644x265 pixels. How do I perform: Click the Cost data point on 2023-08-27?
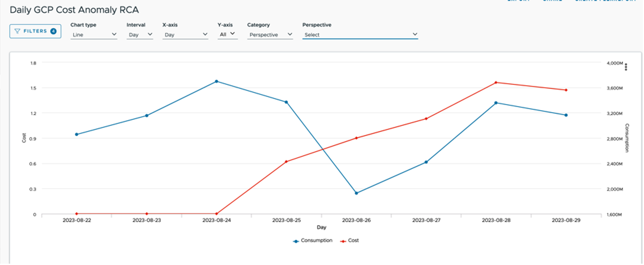(x=426, y=118)
